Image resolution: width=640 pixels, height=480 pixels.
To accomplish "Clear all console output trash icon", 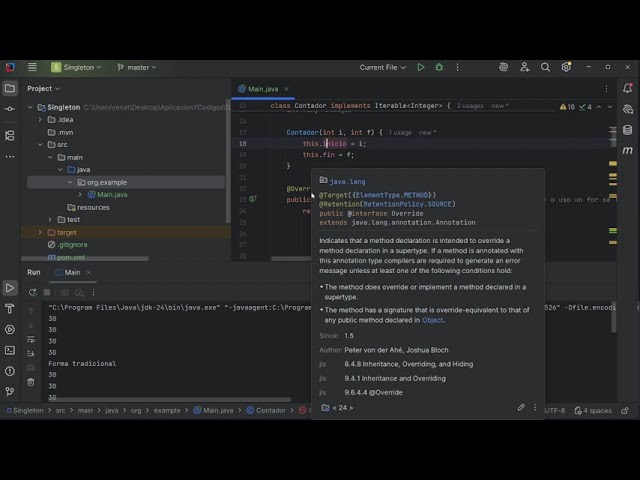I will [x=31, y=382].
